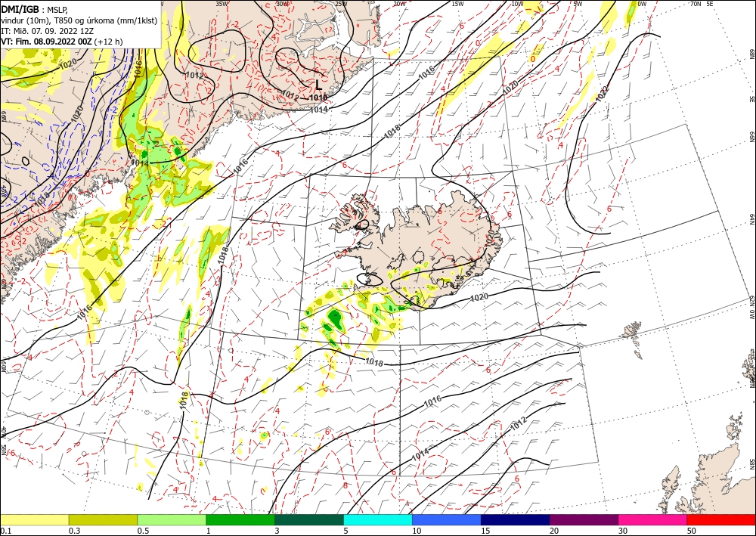Click the legend value label '20'

(x=554, y=531)
